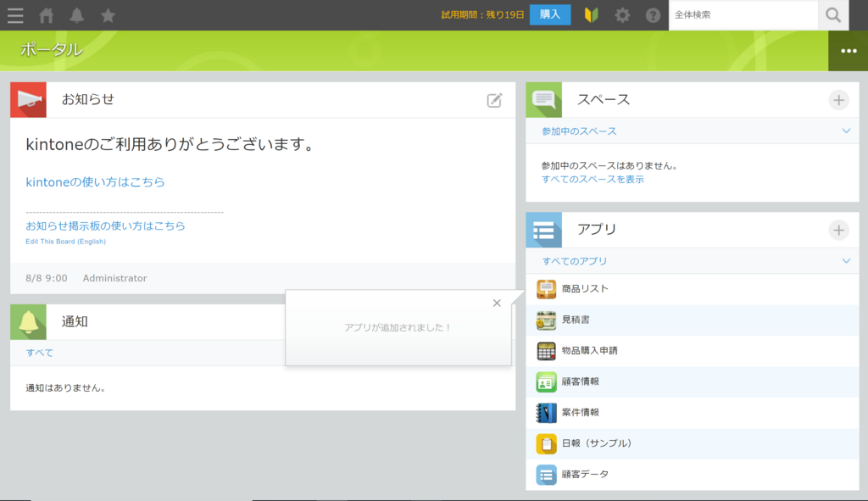
Task: Edit the お知らせ announcement pencil icon
Action: coord(494,100)
